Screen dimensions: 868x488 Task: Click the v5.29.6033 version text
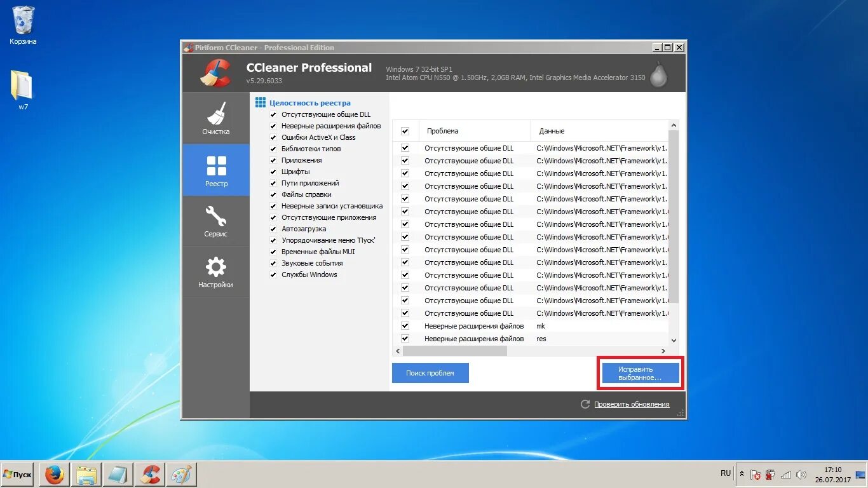264,81
